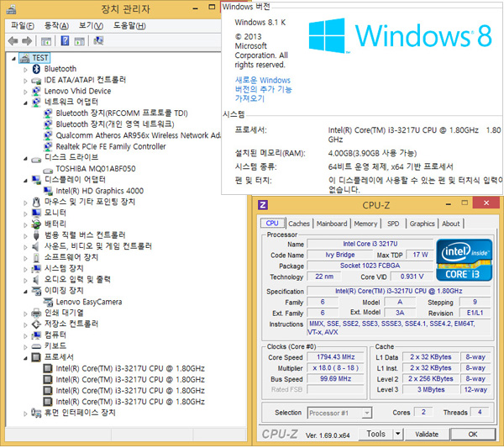
Task: Click the Tools button in CPU-Z
Action: coord(375,435)
